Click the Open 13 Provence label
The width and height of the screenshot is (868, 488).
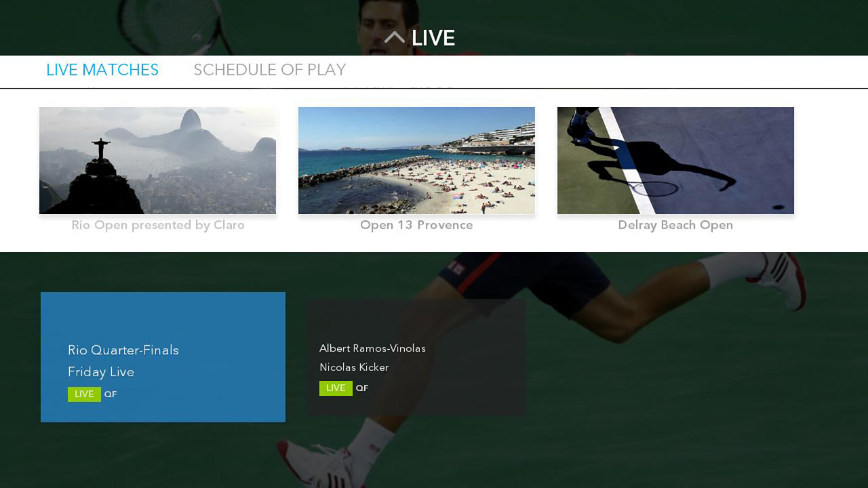(x=416, y=225)
